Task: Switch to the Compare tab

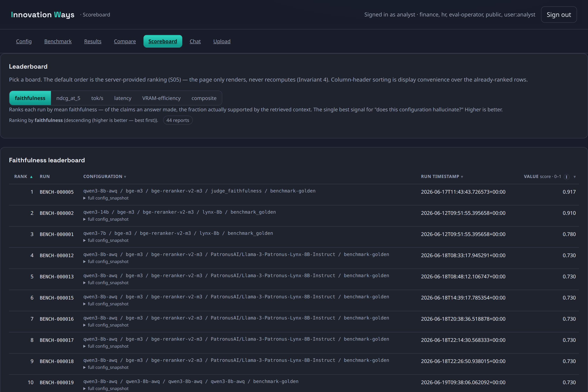Action: coord(125,41)
